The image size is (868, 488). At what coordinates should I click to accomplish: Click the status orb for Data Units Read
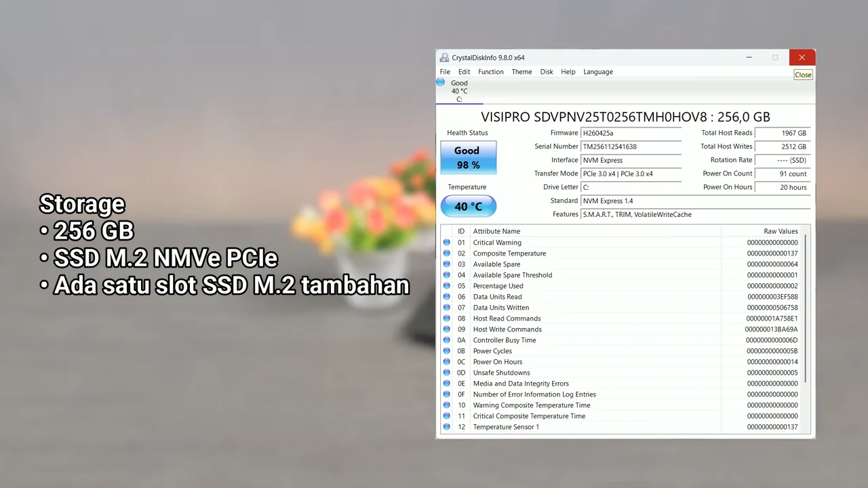click(x=447, y=296)
